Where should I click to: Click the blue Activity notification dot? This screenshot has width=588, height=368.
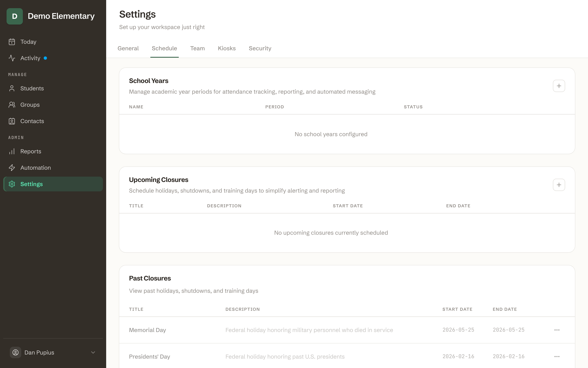pyautogui.click(x=45, y=58)
